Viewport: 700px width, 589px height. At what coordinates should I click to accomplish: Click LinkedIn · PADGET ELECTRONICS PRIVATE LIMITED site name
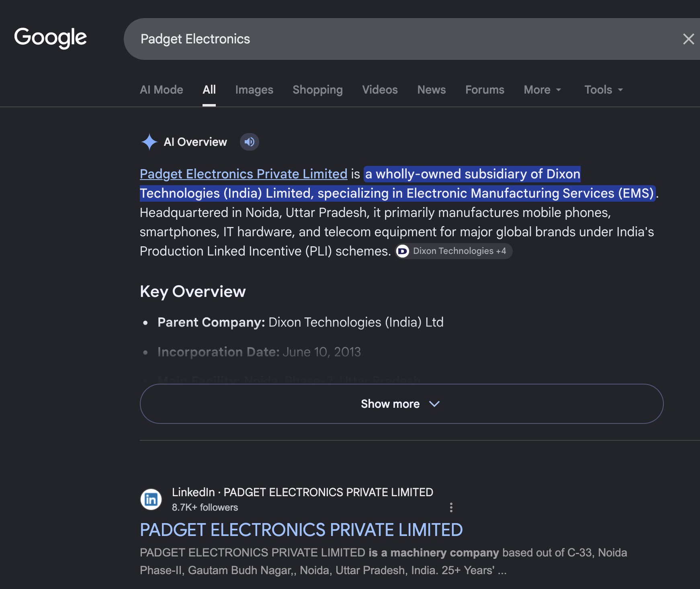(303, 492)
